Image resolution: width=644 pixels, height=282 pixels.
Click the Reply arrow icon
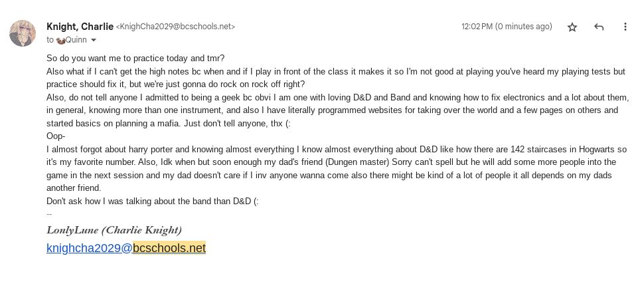coord(599,27)
